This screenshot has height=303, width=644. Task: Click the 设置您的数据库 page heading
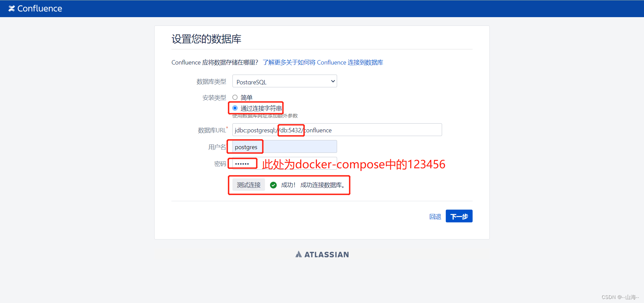pyautogui.click(x=206, y=39)
